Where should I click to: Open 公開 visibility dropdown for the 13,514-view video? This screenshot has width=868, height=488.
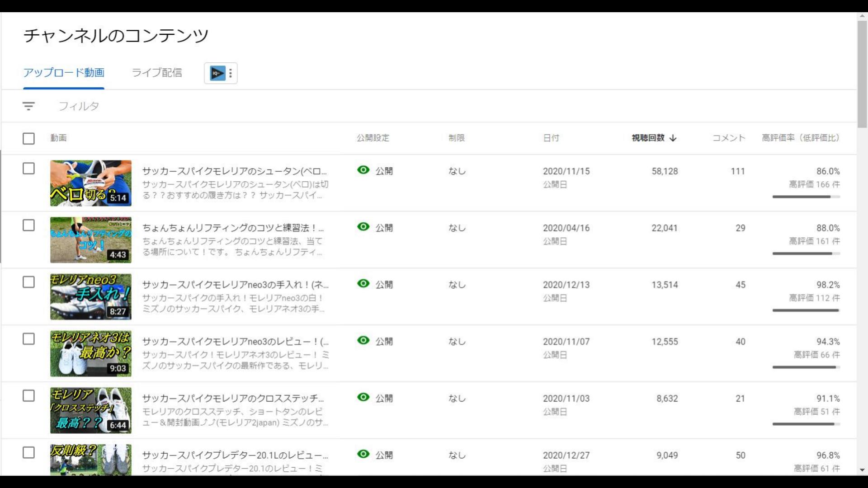click(384, 285)
